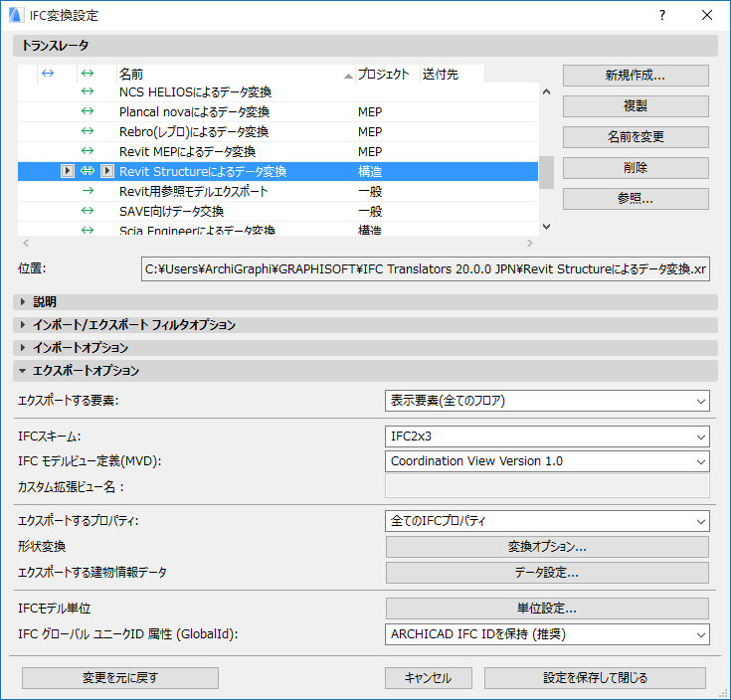Viewport: 731px width, 700px height.
Task: Click the translator list scroll up arrow
Action: point(547,91)
